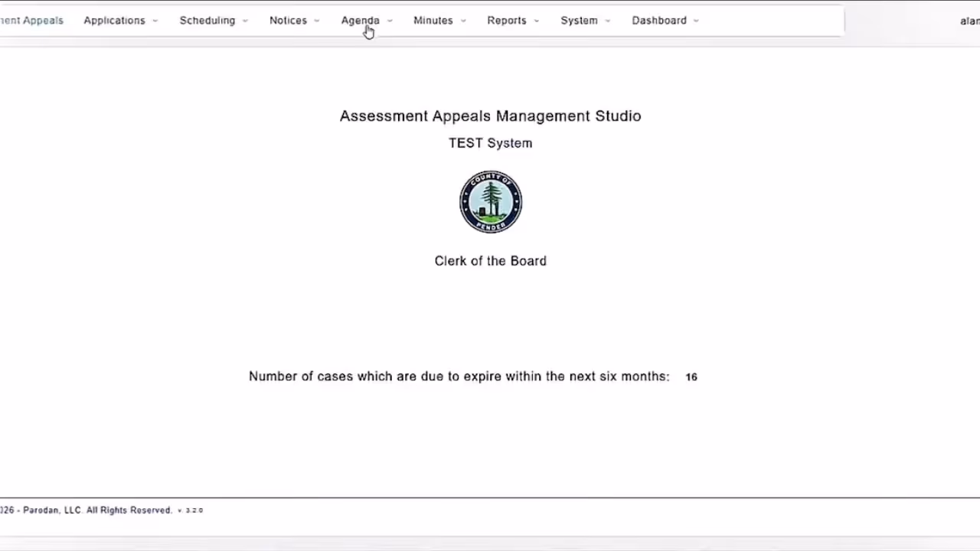Go to the Assessment Appeals home link
Image resolution: width=980 pixels, height=551 pixels.
click(x=31, y=21)
